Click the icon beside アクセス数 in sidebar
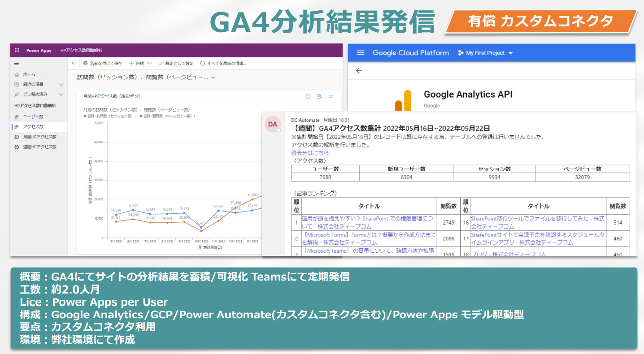Screen dimensions: 644x354 [x=17, y=127]
